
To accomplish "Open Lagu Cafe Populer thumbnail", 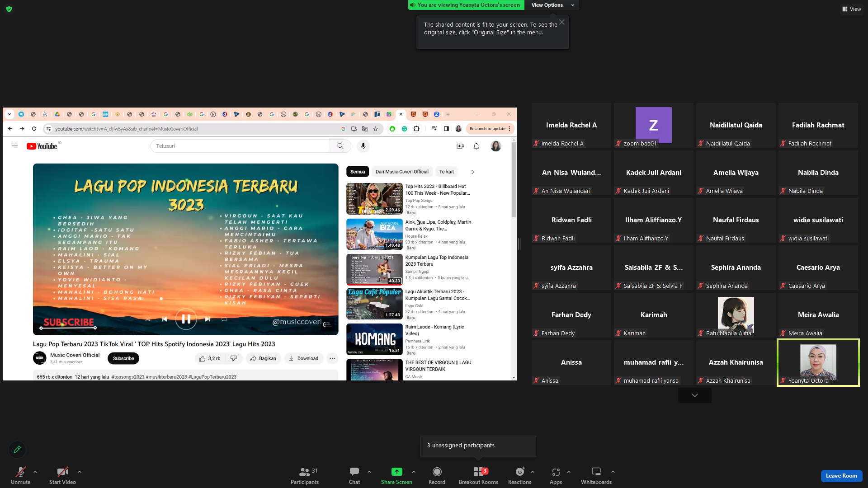I will [374, 304].
